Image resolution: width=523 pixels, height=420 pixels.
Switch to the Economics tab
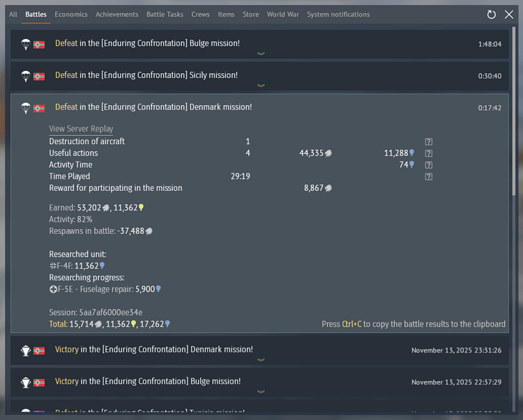(71, 15)
